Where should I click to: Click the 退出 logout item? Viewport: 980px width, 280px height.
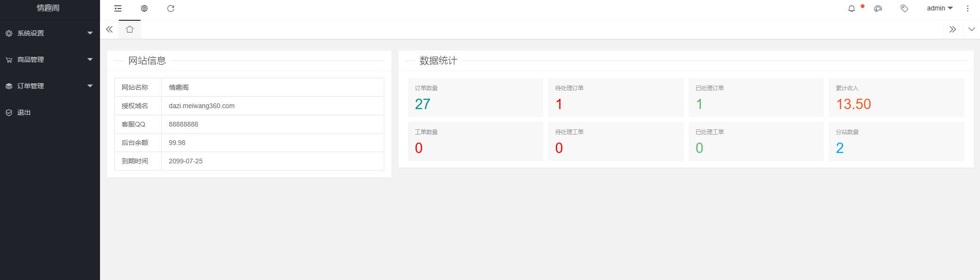pyautogui.click(x=50, y=112)
